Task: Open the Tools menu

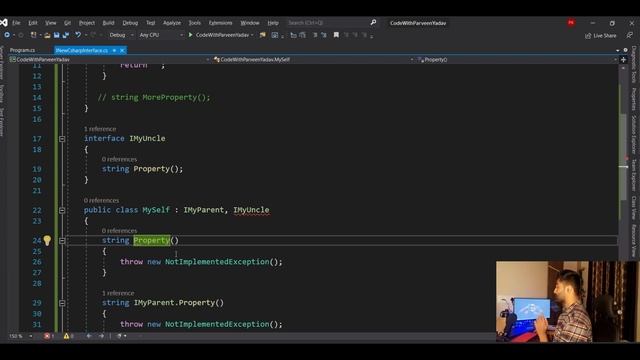Action: 195,23
